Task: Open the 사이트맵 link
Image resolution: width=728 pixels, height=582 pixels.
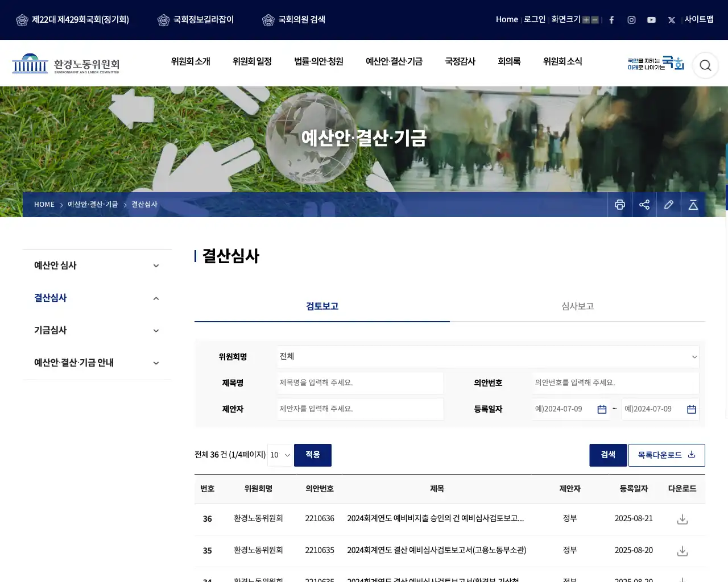Action: [x=699, y=19]
